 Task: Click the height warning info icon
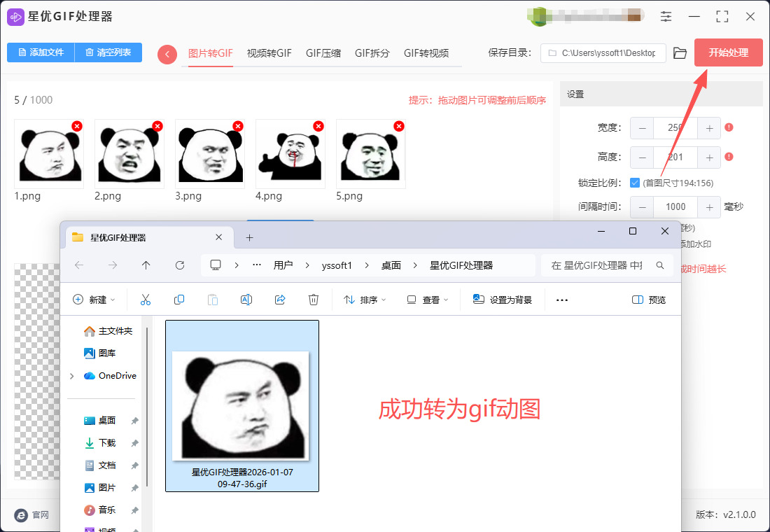click(729, 157)
